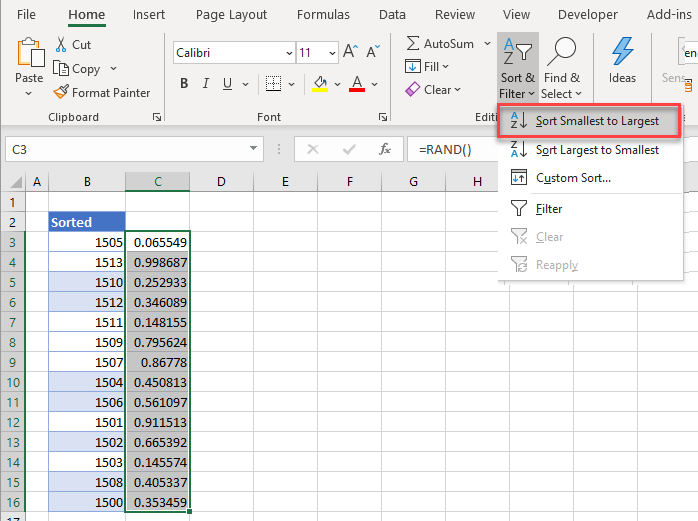698x521 pixels.
Task: Select the Format Painter brush
Action: click(x=62, y=93)
